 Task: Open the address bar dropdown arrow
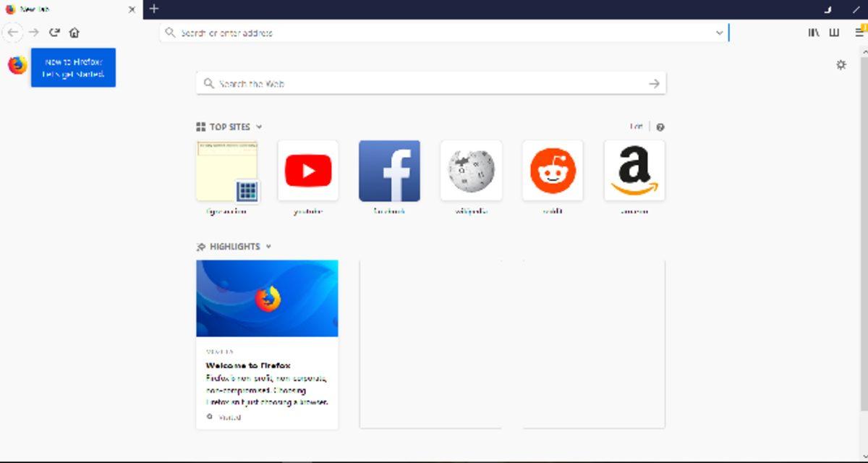pyautogui.click(x=718, y=33)
